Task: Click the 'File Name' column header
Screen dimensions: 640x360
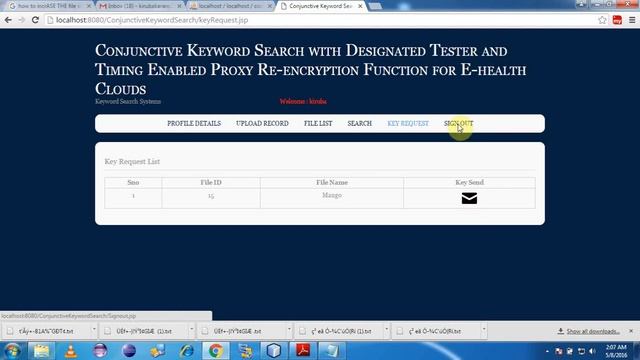Action: pyautogui.click(x=332, y=182)
